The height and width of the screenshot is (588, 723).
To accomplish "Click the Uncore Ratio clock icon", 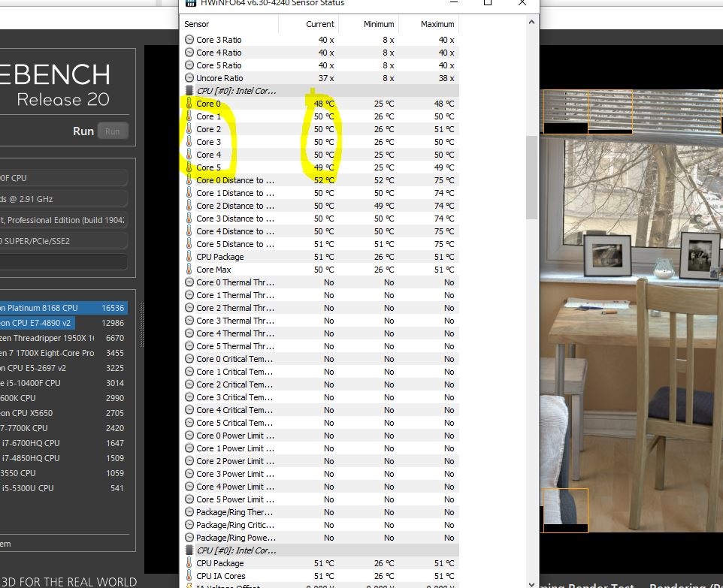I will pyautogui.click(x=189, y=78).
